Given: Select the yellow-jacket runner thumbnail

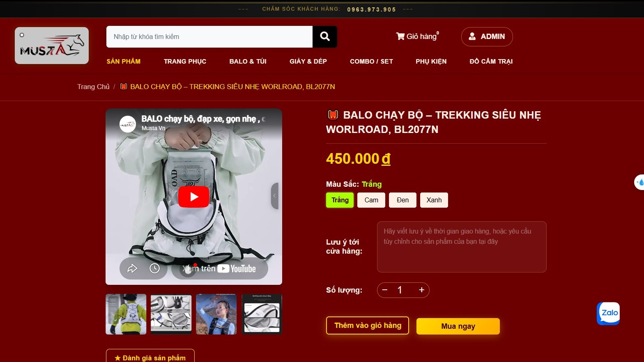Looking at the screenshot, I should 126,314.
